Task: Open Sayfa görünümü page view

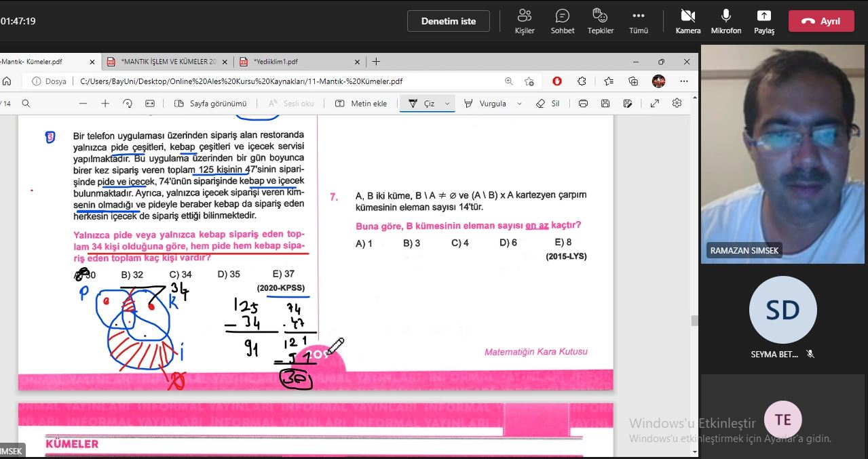Action: 210,104
